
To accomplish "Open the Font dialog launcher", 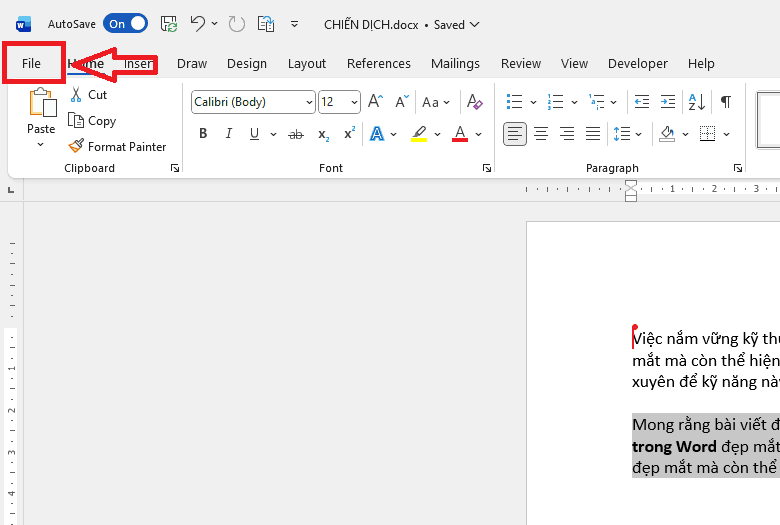I will coord(487,169).
